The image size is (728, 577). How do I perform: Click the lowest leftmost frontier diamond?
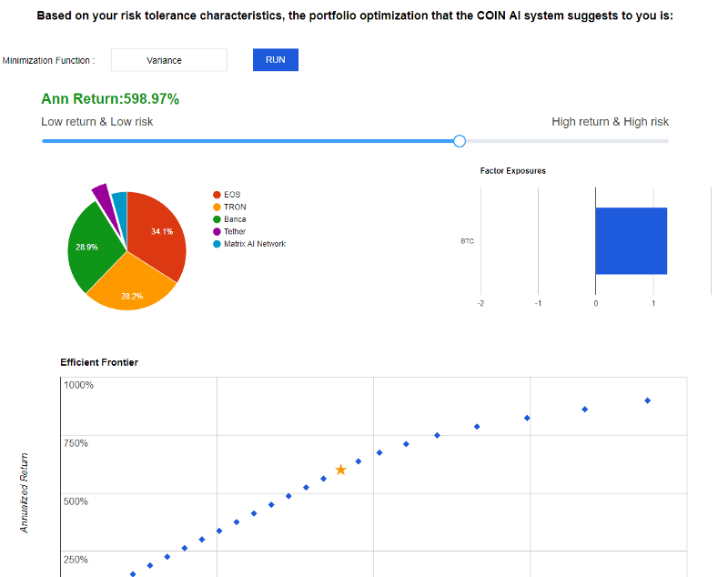click(133, 574)
